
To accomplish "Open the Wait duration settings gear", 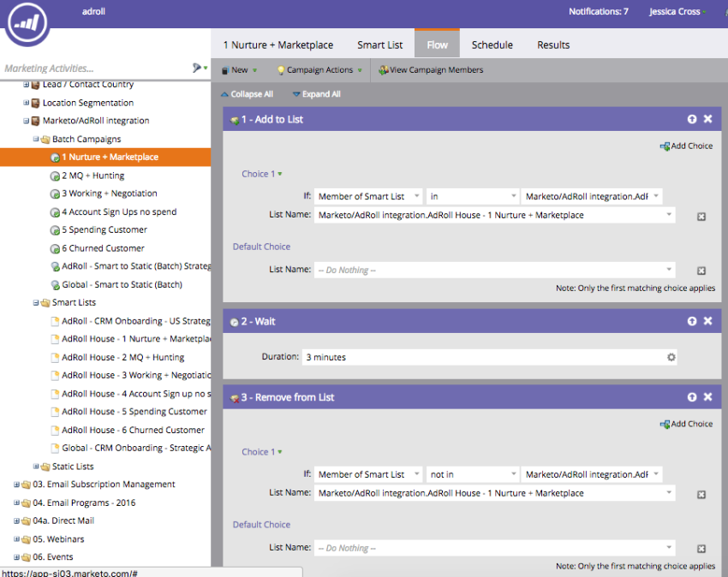I will [671, 357].
